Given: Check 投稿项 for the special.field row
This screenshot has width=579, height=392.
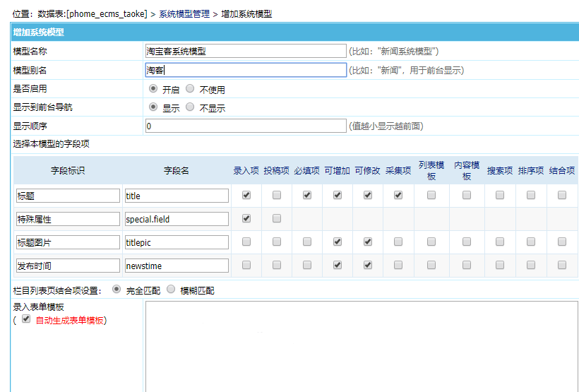Looking at the screenshot, I should [x=277, y=218].
